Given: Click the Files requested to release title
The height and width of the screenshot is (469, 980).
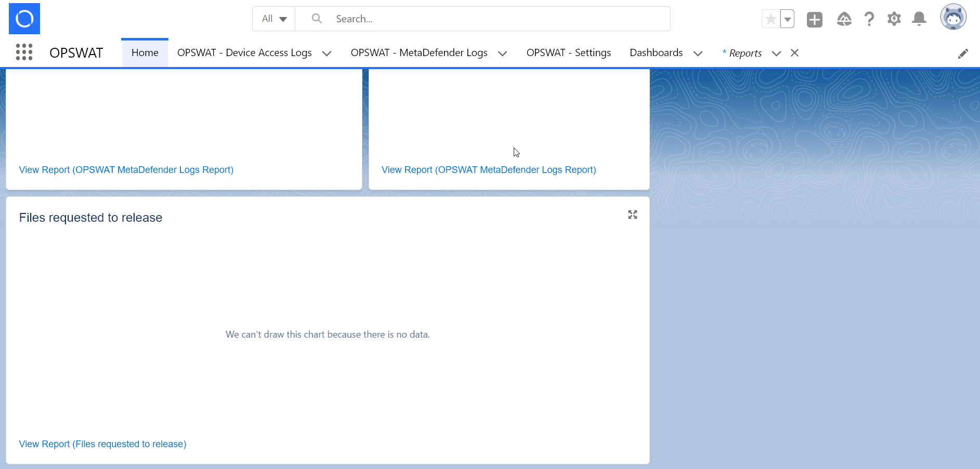Looking at the screenshot, I should (91, 218).
